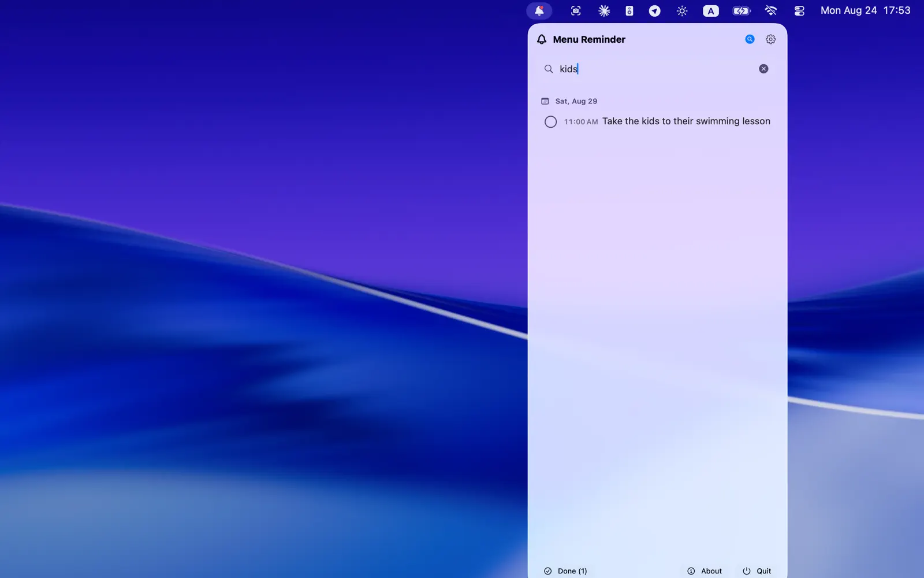Open Wi-Fi menu bar icon
924x578 pixels.
coord(771,10)
